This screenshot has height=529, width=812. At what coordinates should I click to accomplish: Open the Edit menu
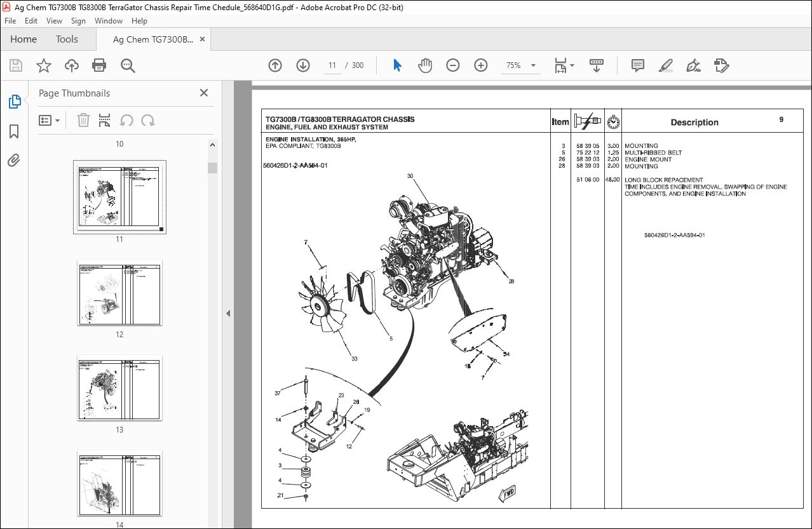(31, 21)
